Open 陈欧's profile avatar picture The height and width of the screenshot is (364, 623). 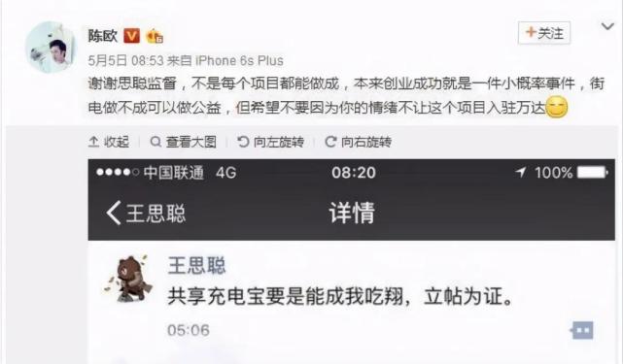[x=52, y=48]
